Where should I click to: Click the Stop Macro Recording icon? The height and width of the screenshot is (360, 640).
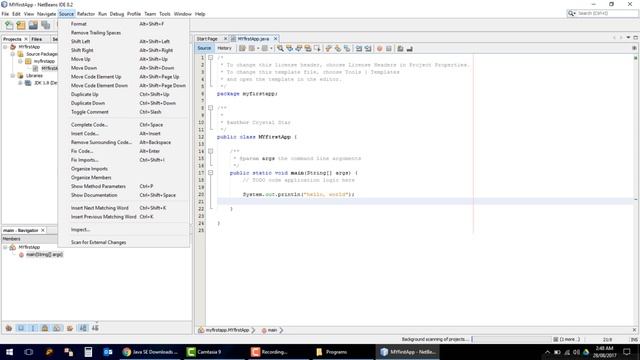click(x=389, y=49)
